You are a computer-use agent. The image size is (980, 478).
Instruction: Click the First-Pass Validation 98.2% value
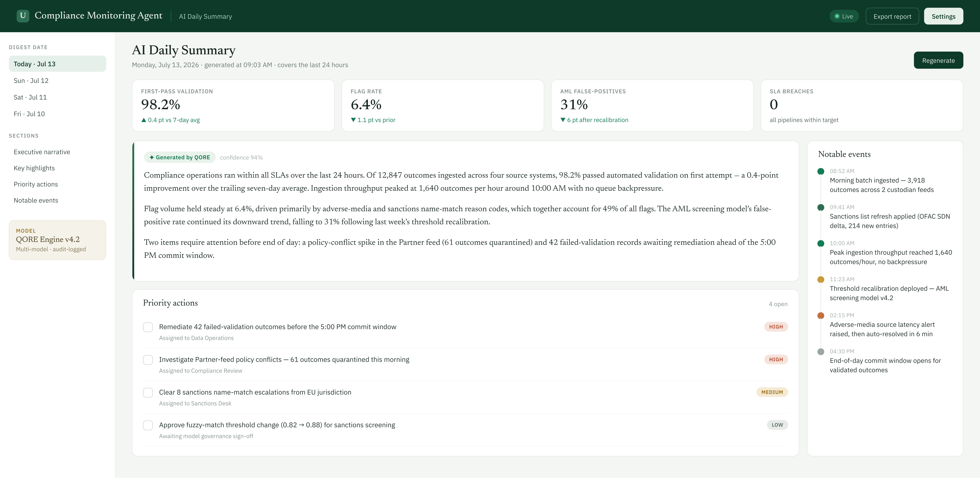161,104
